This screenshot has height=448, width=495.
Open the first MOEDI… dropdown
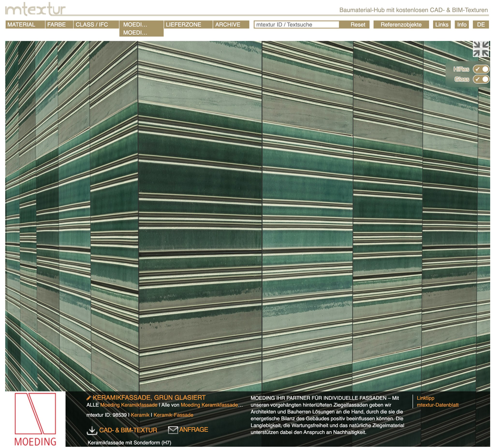coord(141,25)
